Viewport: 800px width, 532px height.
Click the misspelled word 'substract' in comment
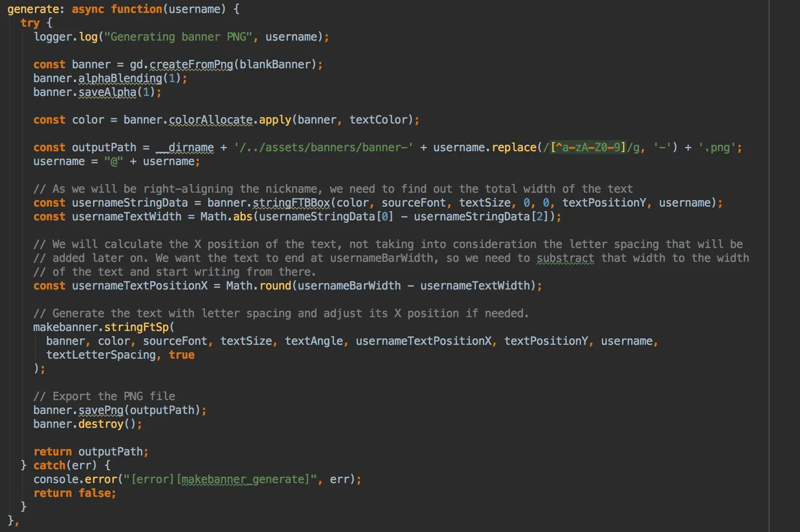coord(565,258)
